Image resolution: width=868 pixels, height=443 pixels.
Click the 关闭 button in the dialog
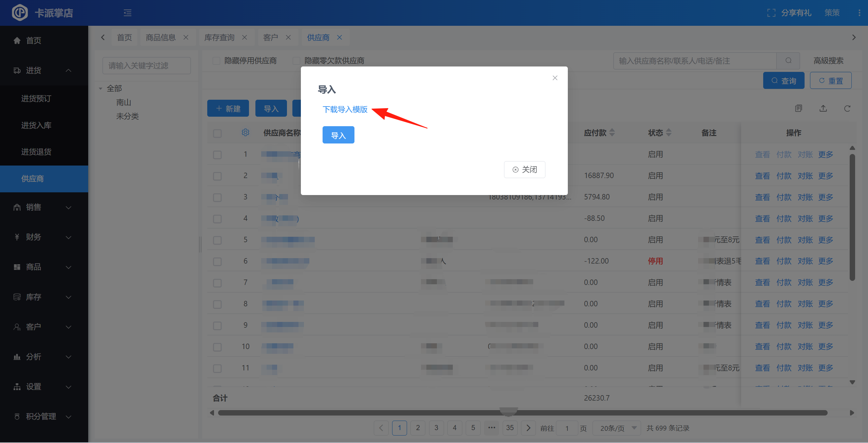point(524,170)
